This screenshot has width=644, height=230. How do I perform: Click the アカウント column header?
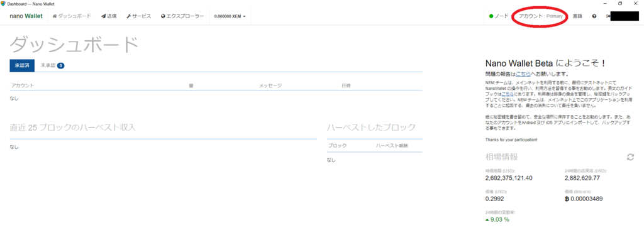tap(23, 85)
